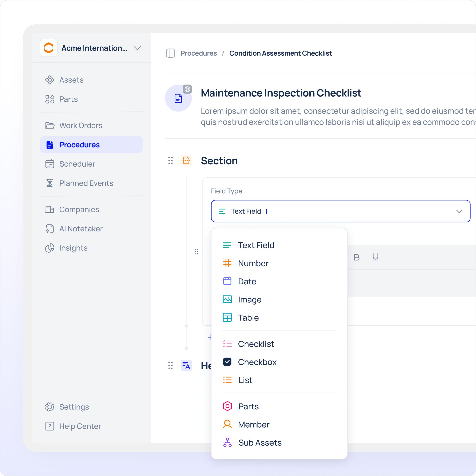The image size is (476, 476).
Task: Choose Checkbox field type option
Action: [x=257, y=362]
